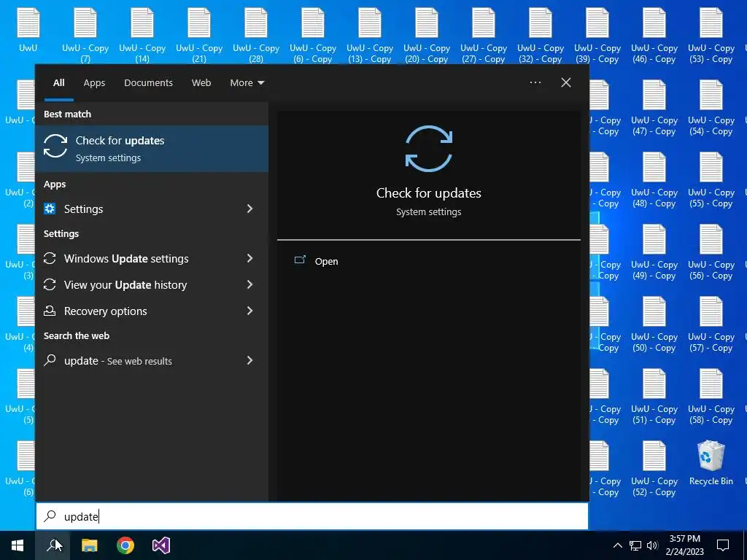Select UwU - Copy (28) desktop file
This screenshot has width=747, height=560.
(x=256, y=34)
